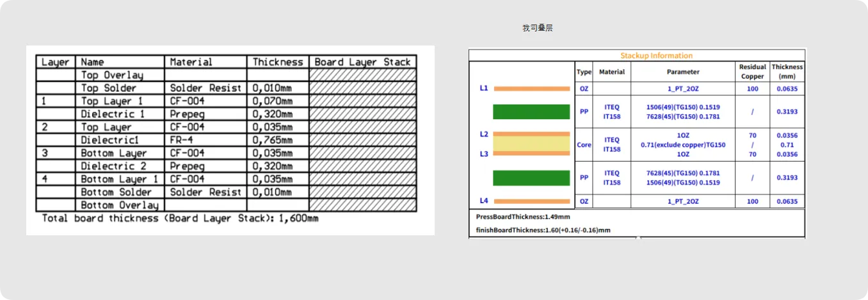This screenshot has width=868, height=300.
Task: Click the "Type" column header
Action: coord(584,72)
